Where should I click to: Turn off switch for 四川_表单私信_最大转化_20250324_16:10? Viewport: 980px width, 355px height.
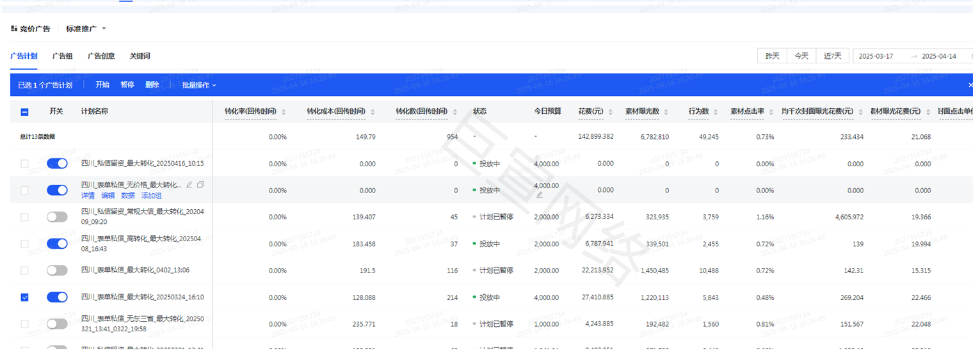point(57,297)
